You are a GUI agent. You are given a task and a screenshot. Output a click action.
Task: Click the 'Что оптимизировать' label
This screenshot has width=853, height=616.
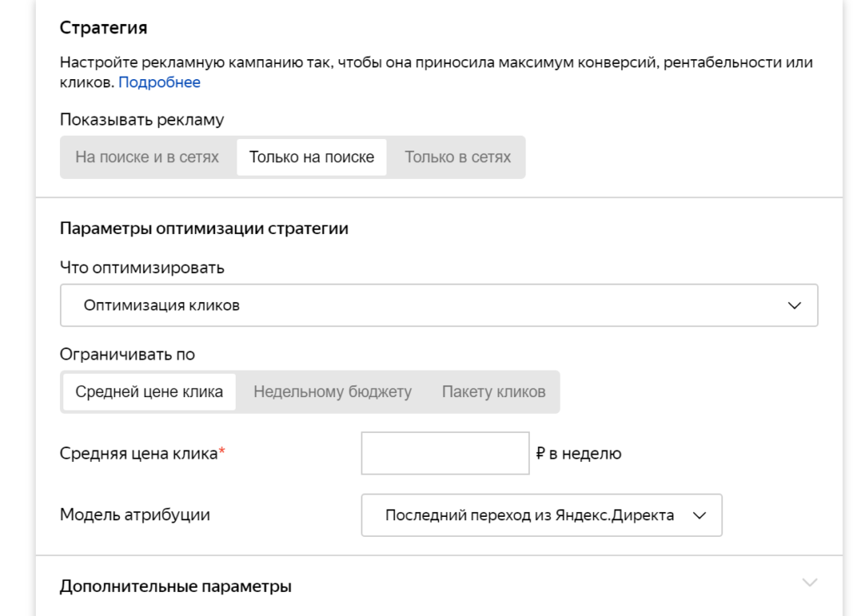(x=142, y=268)
